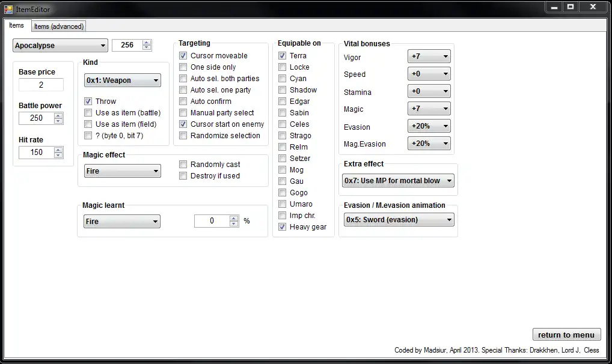Open the Evasion / M.evasion animation dropdown
This screenshot has width=612, height=364.
(399, 220)
